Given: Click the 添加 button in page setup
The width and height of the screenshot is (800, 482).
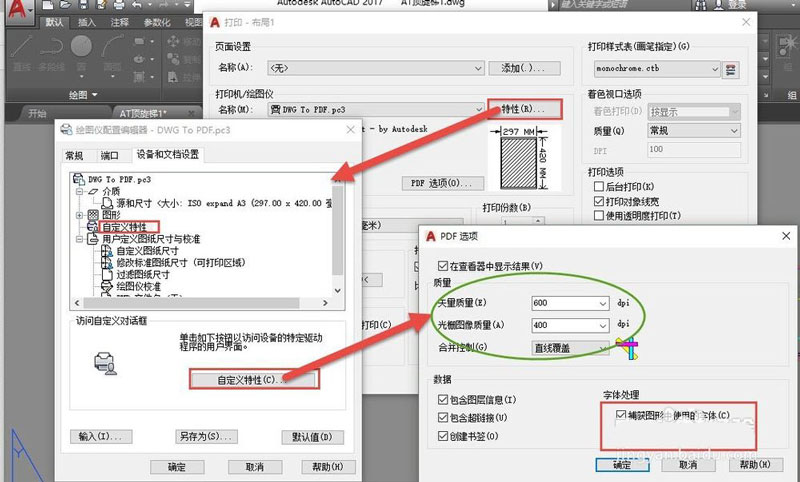Looking at the screenshot, I should tap(524, 68).
